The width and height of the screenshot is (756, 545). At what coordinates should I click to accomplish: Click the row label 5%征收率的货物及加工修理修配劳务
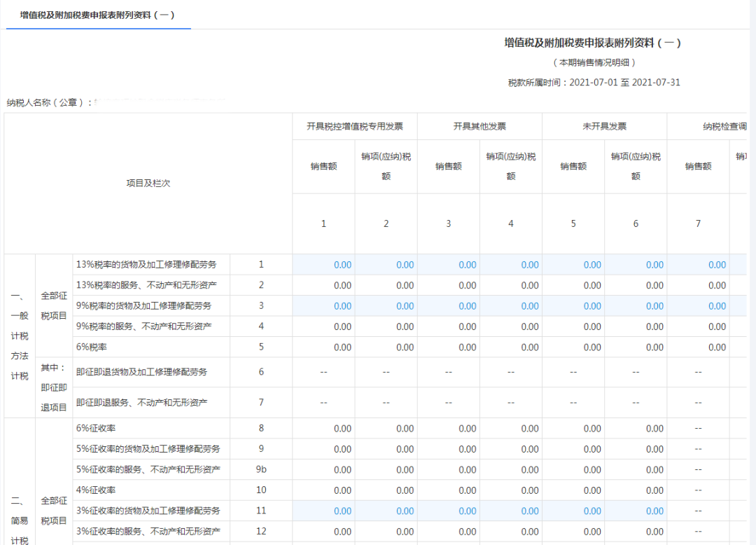tap(148, 449)
